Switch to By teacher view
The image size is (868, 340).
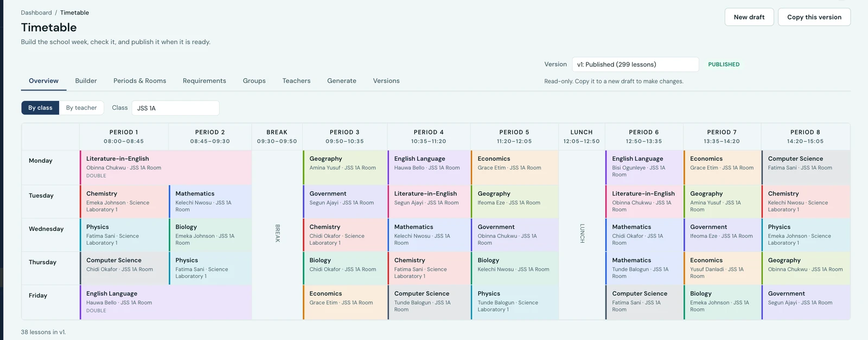point(81,108)
